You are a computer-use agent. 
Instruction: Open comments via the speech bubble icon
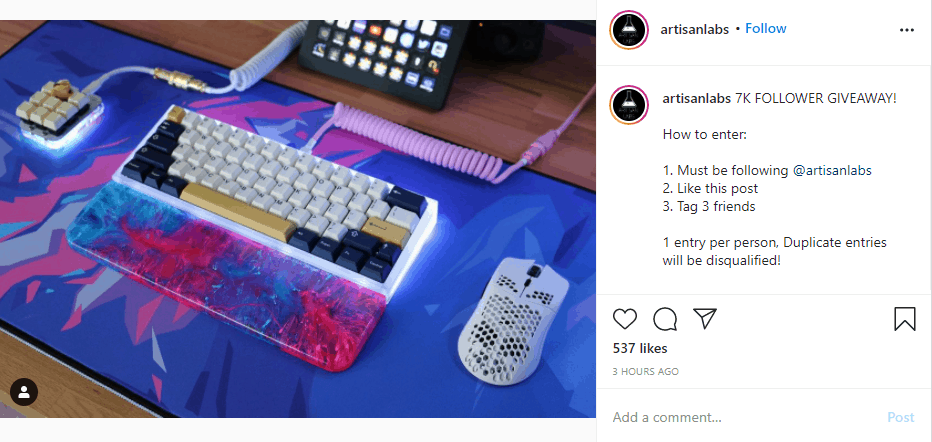[665, 319]
